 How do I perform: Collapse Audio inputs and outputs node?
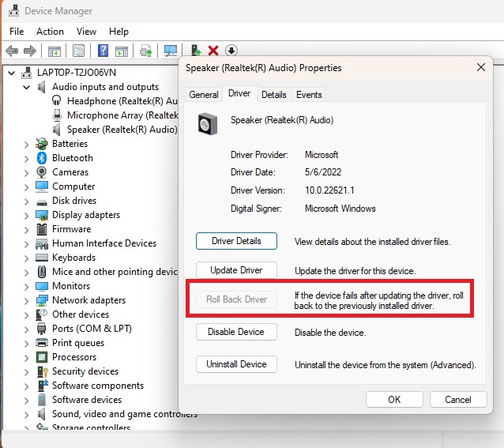tap(27, 87)
